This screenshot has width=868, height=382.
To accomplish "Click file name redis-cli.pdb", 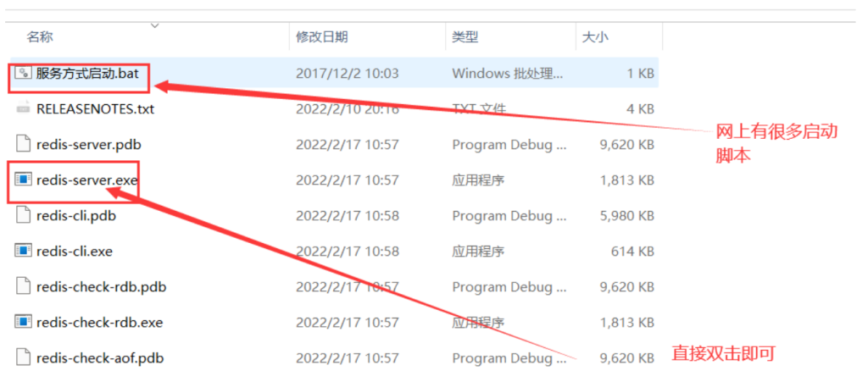I will (75, 216).
